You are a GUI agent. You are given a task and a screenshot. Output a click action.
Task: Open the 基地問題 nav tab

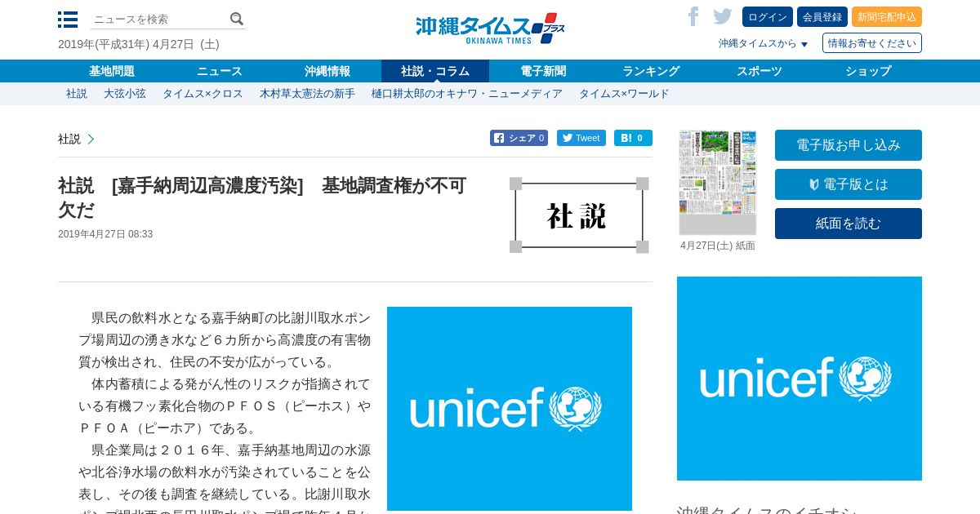[112, 71]
